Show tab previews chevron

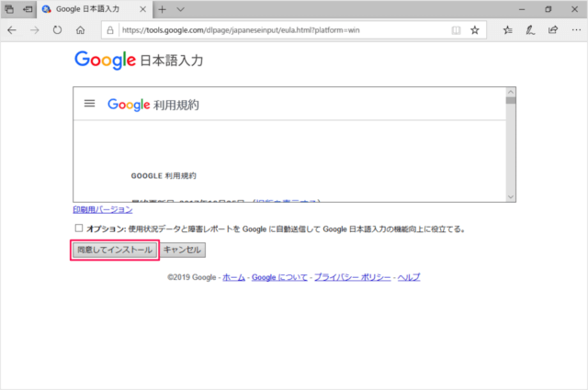pos(180,9)
